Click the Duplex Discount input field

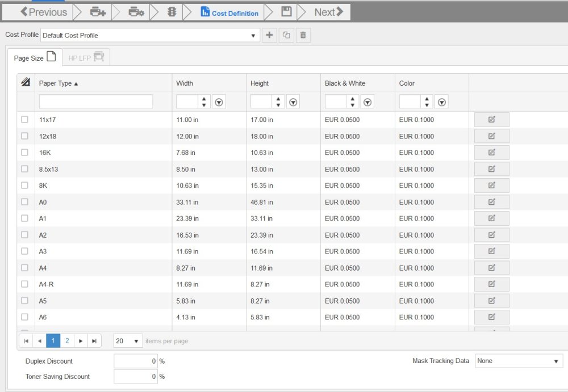pyautogui.click(x=136, y=361)
